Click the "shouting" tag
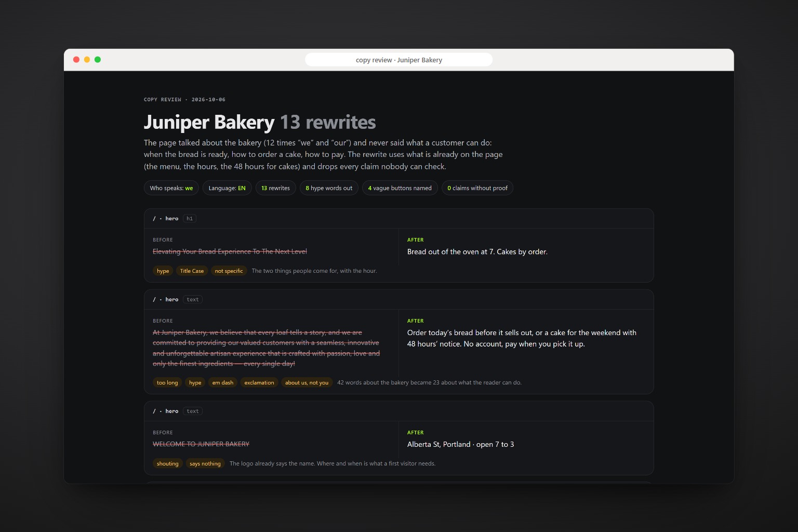The image size is (798, 532). coord(168,463)
